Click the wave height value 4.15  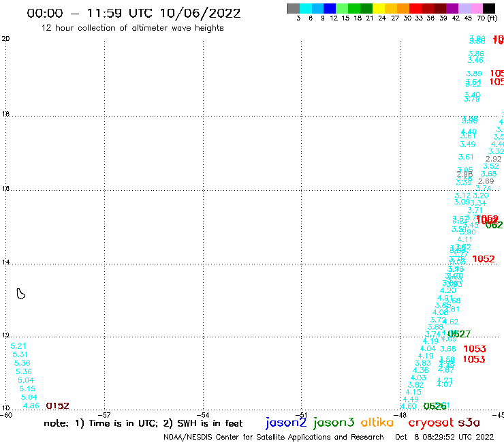click(x=413, y=392)
